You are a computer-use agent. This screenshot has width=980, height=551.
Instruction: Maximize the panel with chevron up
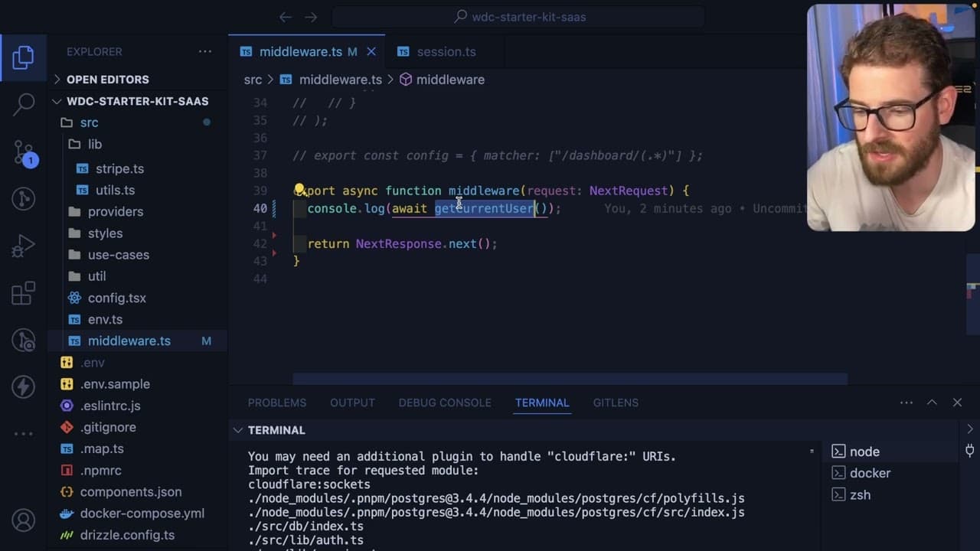[932, 403]
